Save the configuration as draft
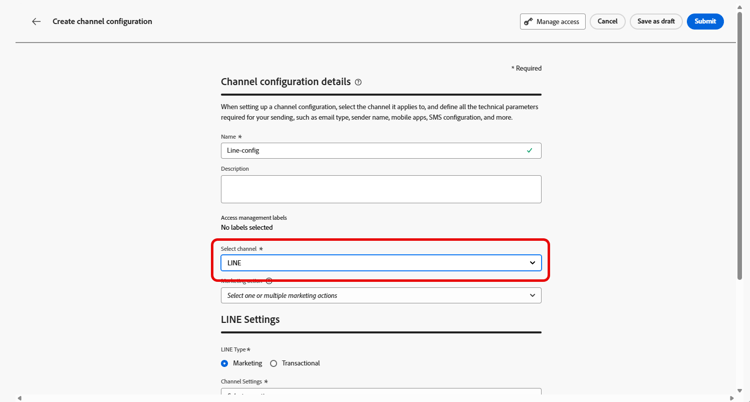This screenshot has height=402, width=750. [x=656, y=21]
